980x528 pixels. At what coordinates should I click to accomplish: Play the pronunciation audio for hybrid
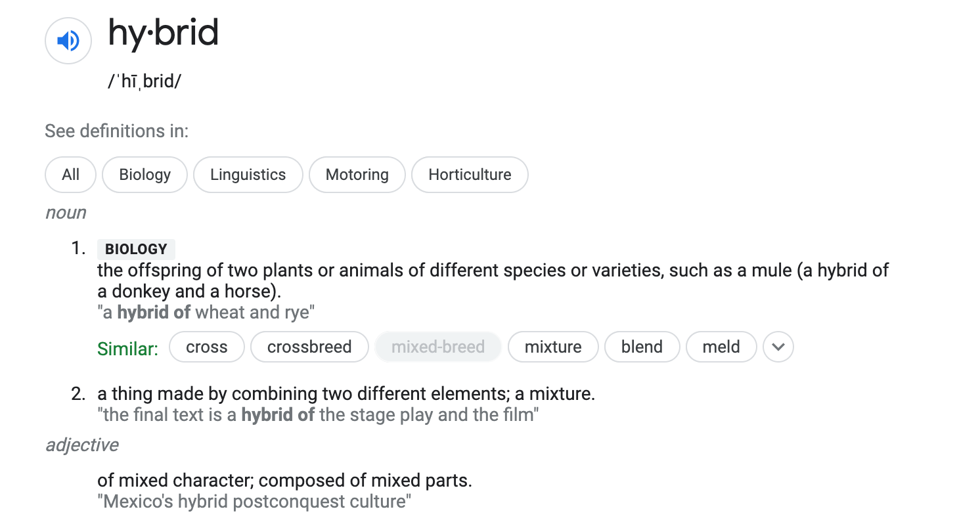(68, 41)
